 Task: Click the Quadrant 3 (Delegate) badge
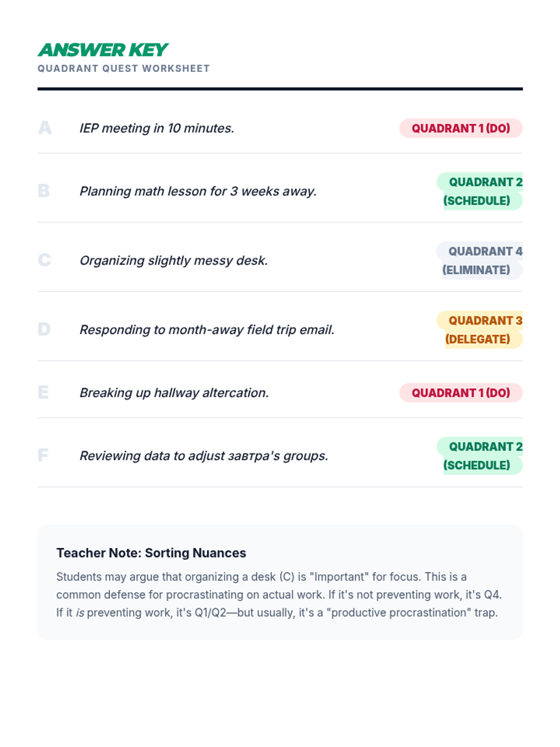tap(481, 330)
